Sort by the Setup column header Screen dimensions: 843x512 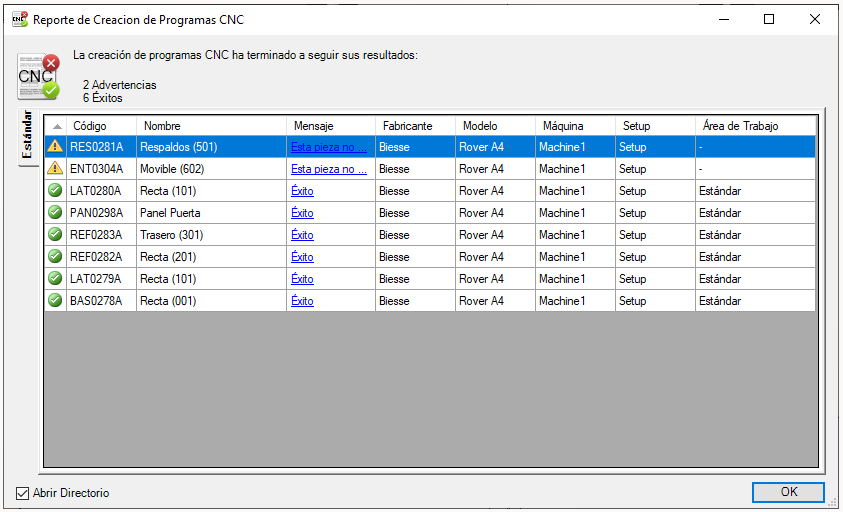click(655, 126)
